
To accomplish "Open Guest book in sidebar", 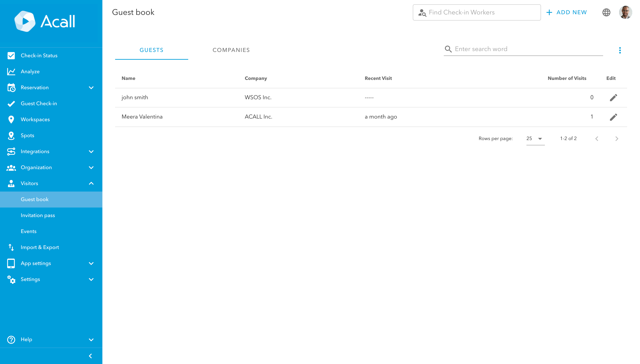I will tap(51, 199).
